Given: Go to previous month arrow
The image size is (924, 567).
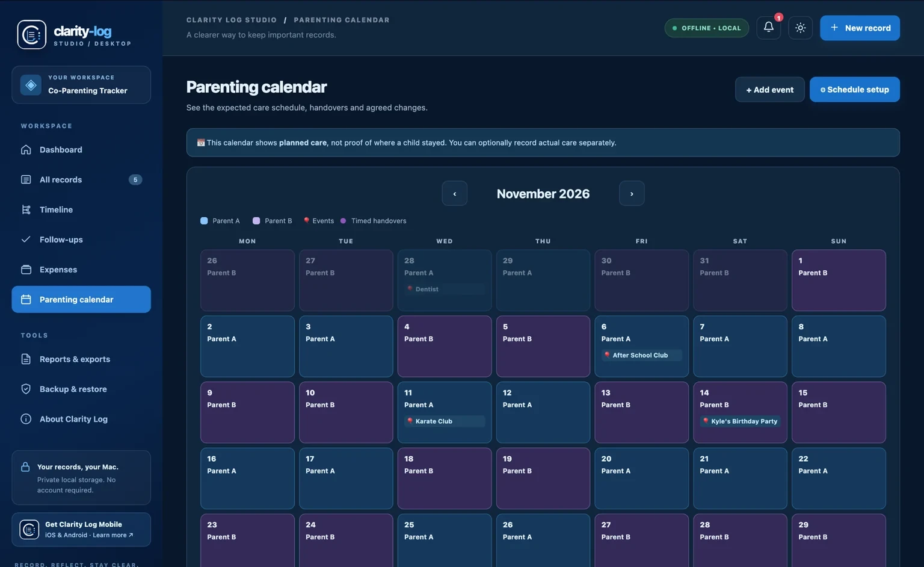Looking at the screenshot, I should (x=454, y=193).
